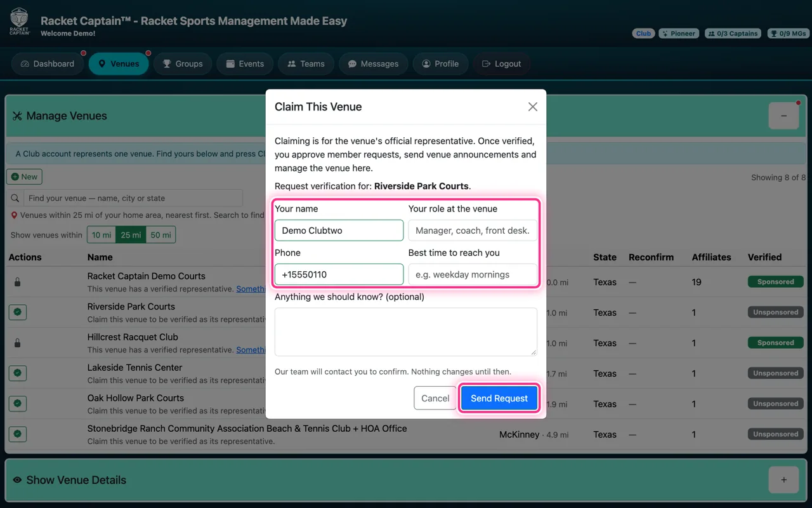Cancel the claim request dialog
Screen dimensions: 812x508
click(435, 398)
